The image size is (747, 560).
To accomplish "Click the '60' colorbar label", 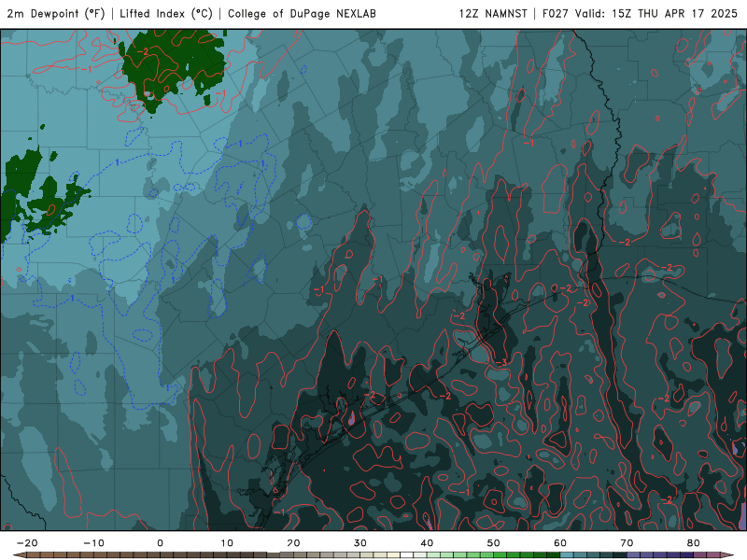I will (x=560, y=543).
